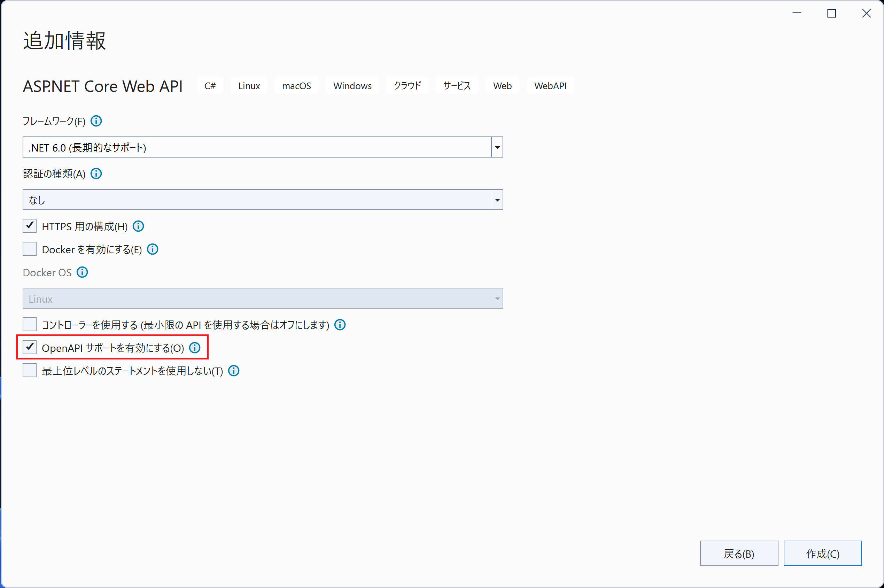This screenshot has width=884, height=588.
Task: Enable the Docker を有効にする(E) checkbox
Action: click(30, 249)
